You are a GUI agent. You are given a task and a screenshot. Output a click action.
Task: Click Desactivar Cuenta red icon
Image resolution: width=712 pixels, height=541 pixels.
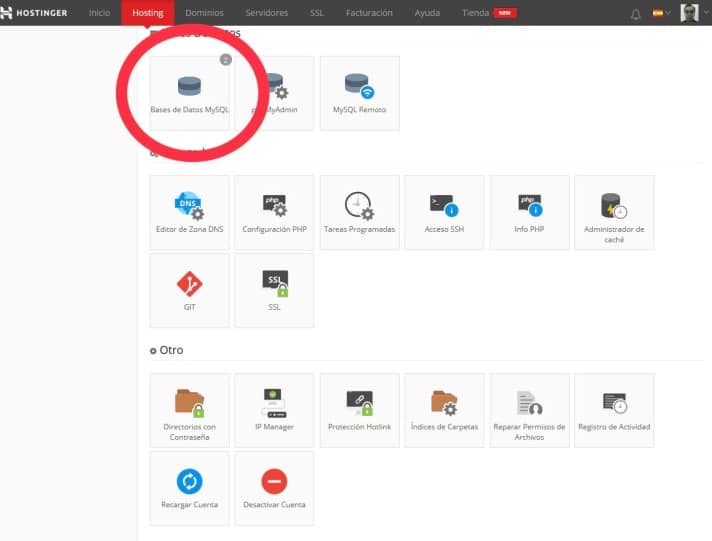(274, 481)
